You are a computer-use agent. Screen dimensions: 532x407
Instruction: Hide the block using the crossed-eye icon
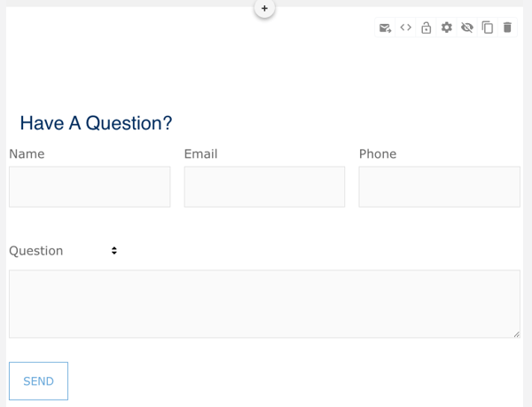467,27
